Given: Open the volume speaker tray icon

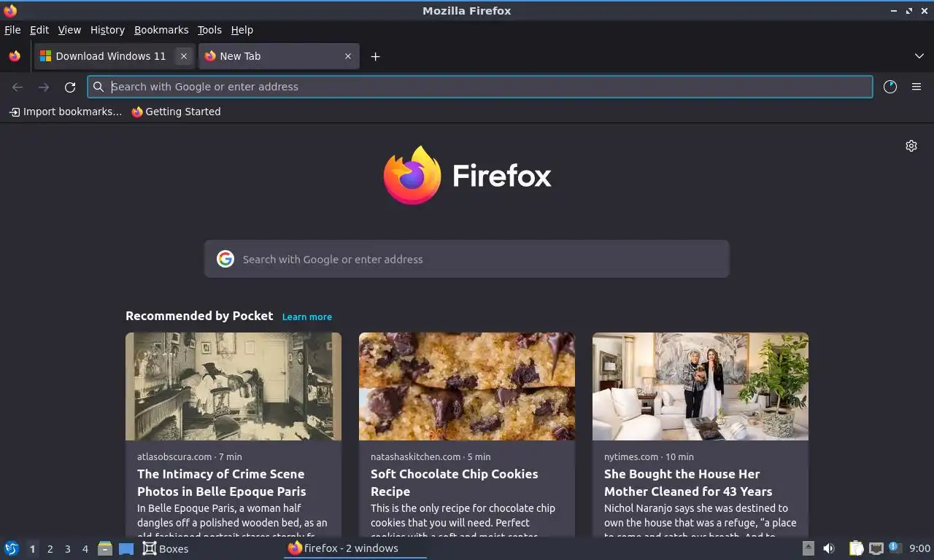Looking at the screenshot, I should 829,548.
